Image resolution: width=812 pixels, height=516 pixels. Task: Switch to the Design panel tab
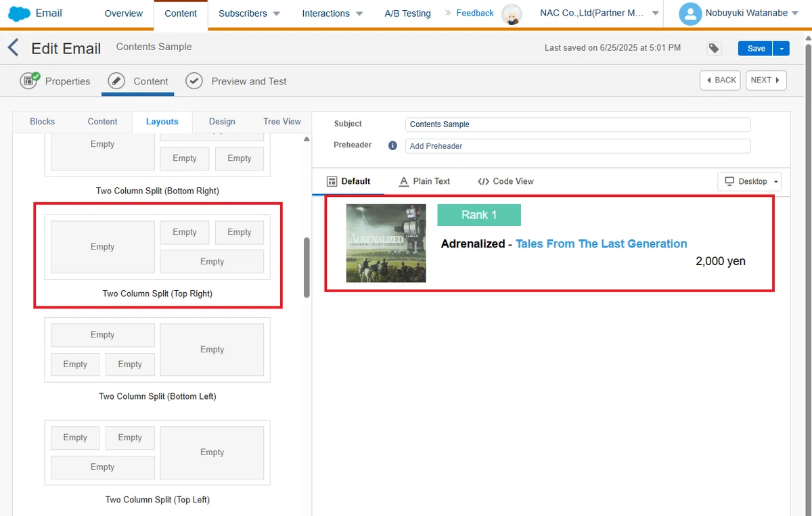pyautogui.click(x=222, y=122)
